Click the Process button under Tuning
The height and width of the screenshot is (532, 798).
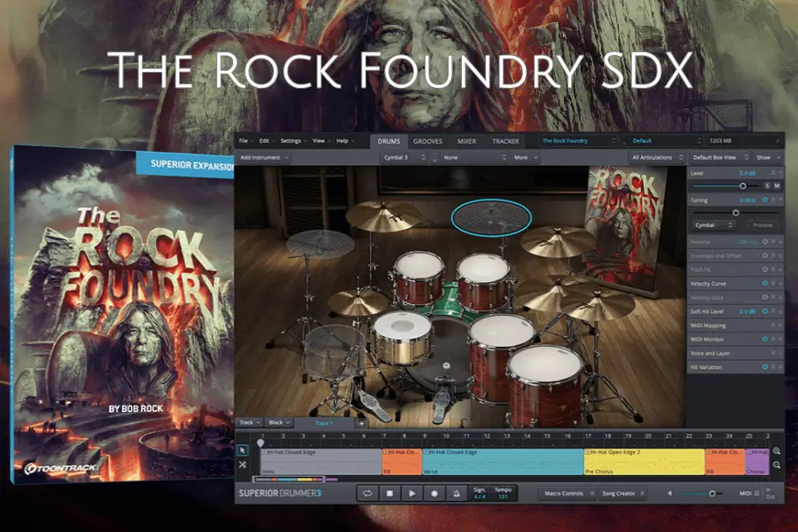click(x=763, y=225)
